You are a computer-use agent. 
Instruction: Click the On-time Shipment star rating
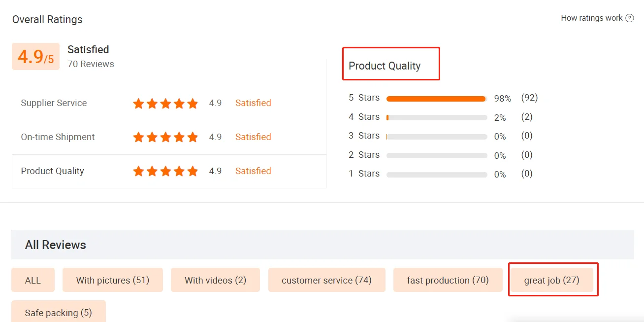(165, 137)
